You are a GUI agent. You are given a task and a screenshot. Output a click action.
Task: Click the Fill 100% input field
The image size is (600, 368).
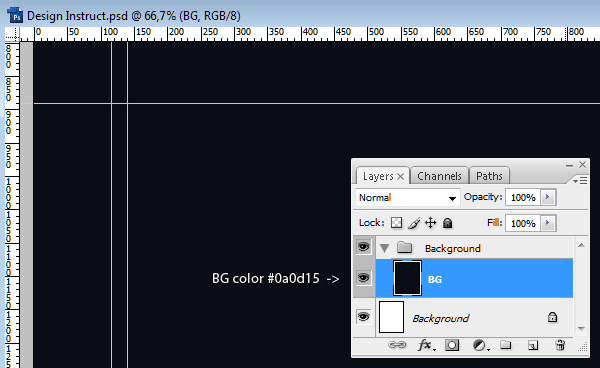[523, 223]
